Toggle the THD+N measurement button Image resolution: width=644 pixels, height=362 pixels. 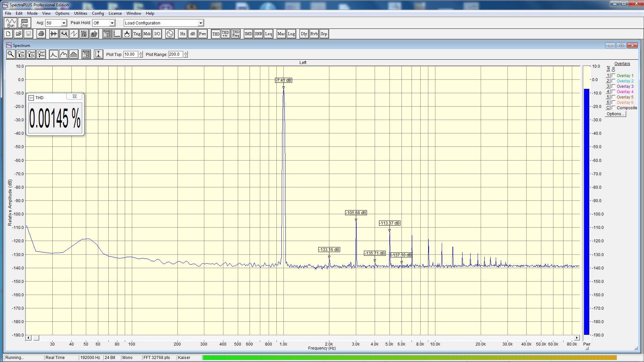225,34
